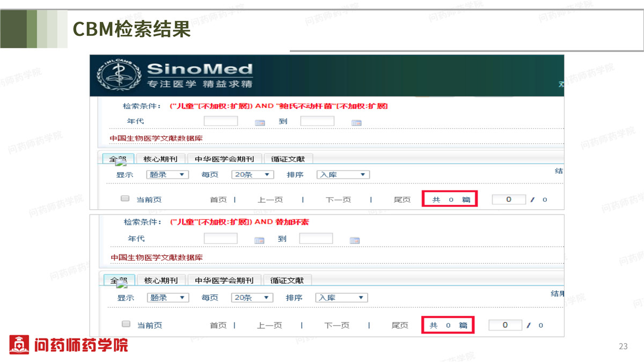Open end-year calendar icon in the 鲍氏不动杆菌 search
The width and height of the screenshot is (644, 362).
pyautogui.click(x=356, y=123)
